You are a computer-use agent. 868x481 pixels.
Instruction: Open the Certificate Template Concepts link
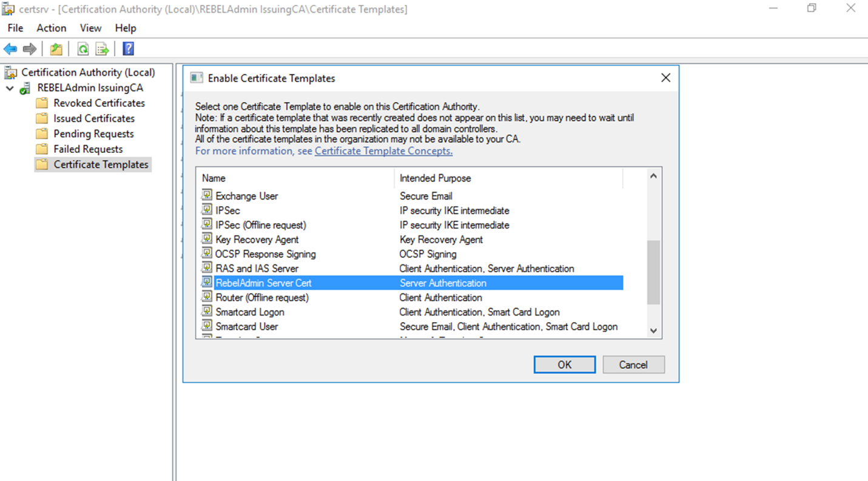pos(383,151)
